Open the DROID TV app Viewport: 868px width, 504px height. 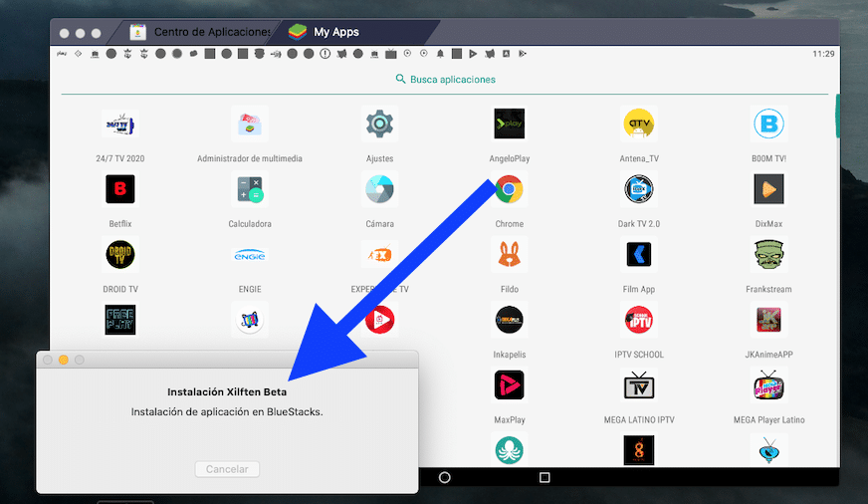pyautogui.click(x=119, y=255)
